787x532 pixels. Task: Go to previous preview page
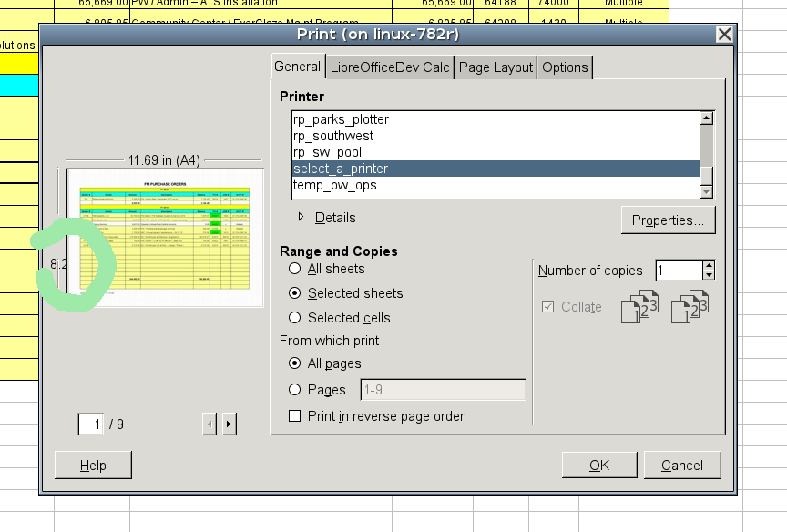point(210,425)
